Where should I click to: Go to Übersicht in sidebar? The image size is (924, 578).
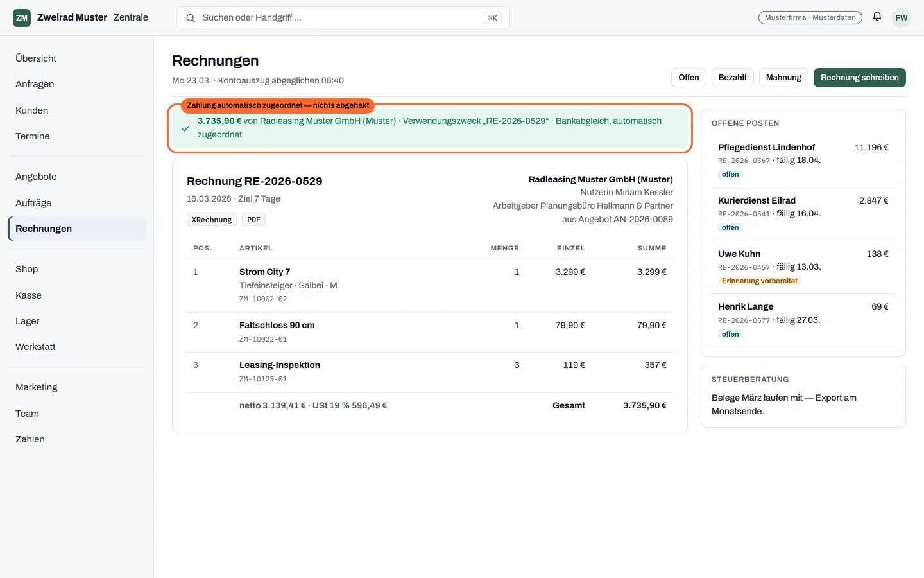click(77, 58)
